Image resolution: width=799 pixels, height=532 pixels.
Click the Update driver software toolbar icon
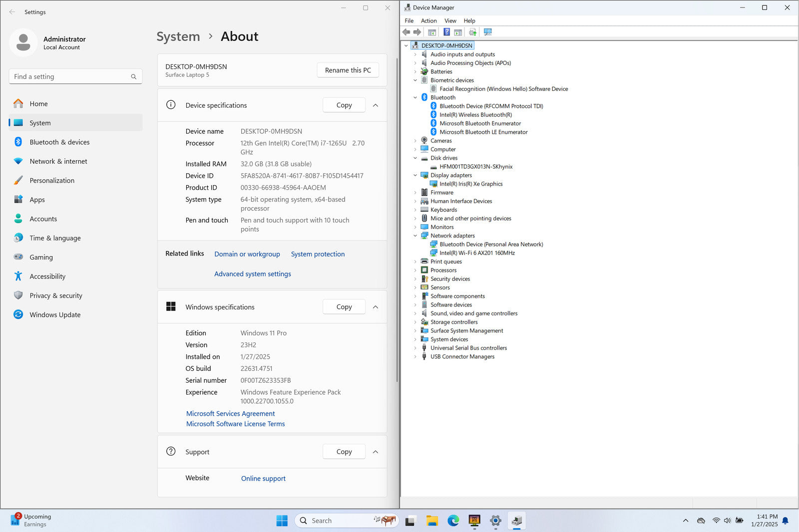(x=472, y=32)
